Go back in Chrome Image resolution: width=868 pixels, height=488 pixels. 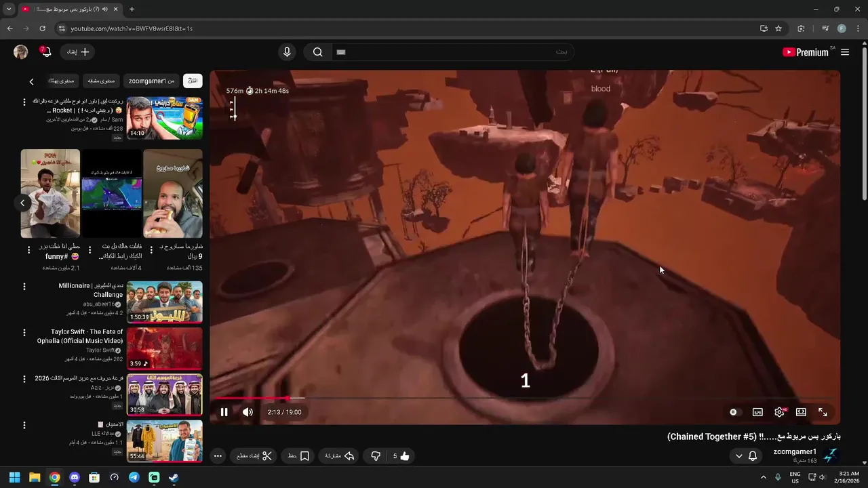point(9,28)
